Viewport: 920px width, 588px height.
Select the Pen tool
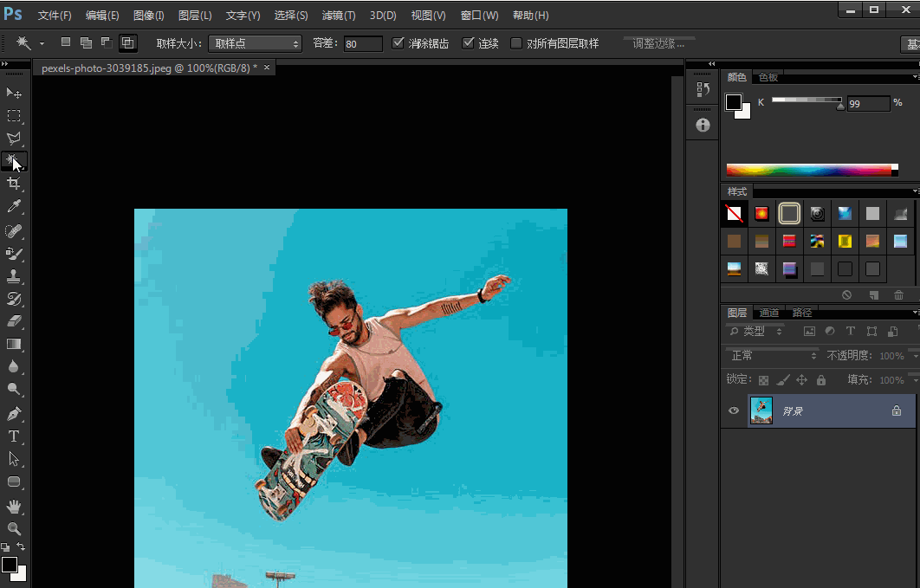[14, 414]
